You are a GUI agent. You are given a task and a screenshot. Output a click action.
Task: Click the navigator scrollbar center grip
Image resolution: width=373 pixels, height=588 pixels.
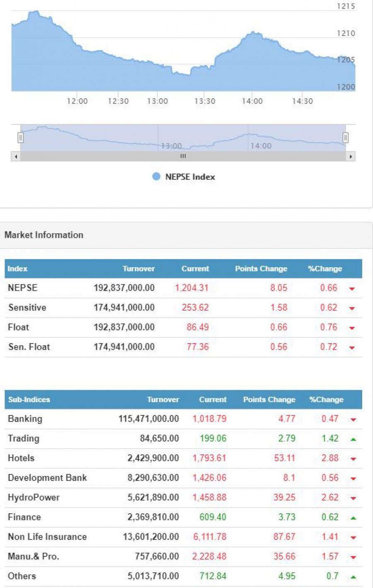(x=183, y=156)
